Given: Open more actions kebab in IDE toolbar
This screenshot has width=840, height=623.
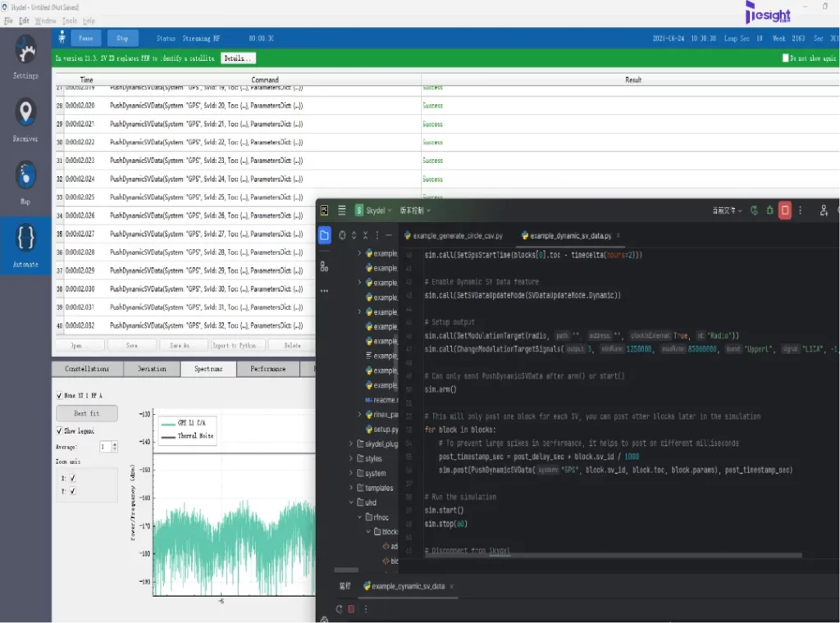Looking at the screenshot, I should pos(801,211).
